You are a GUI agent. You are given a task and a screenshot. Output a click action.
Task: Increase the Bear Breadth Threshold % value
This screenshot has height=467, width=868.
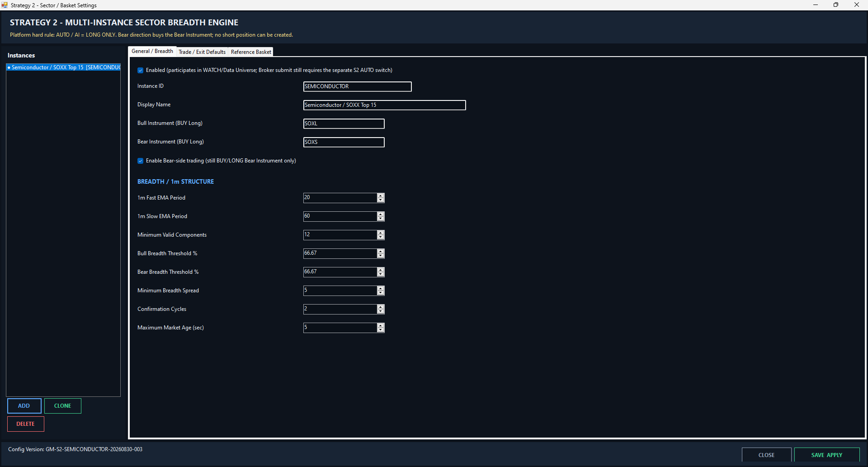(x=381, y=270)
